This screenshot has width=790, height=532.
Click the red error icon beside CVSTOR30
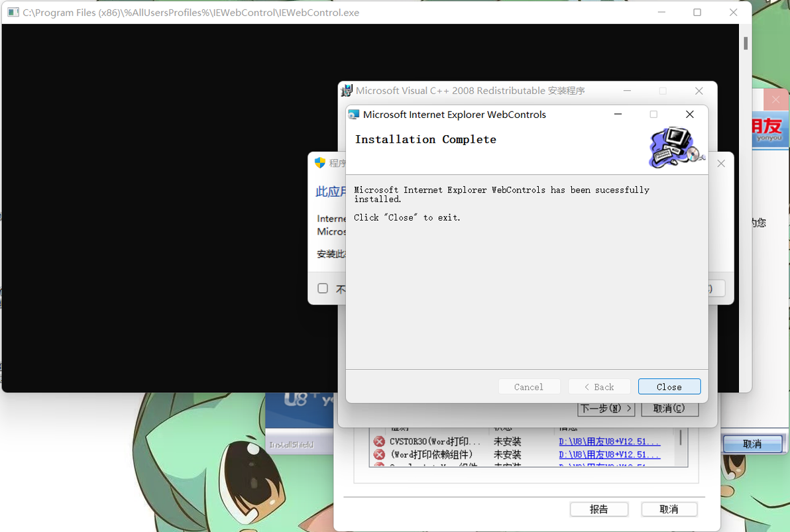click(x=379, y=441)
